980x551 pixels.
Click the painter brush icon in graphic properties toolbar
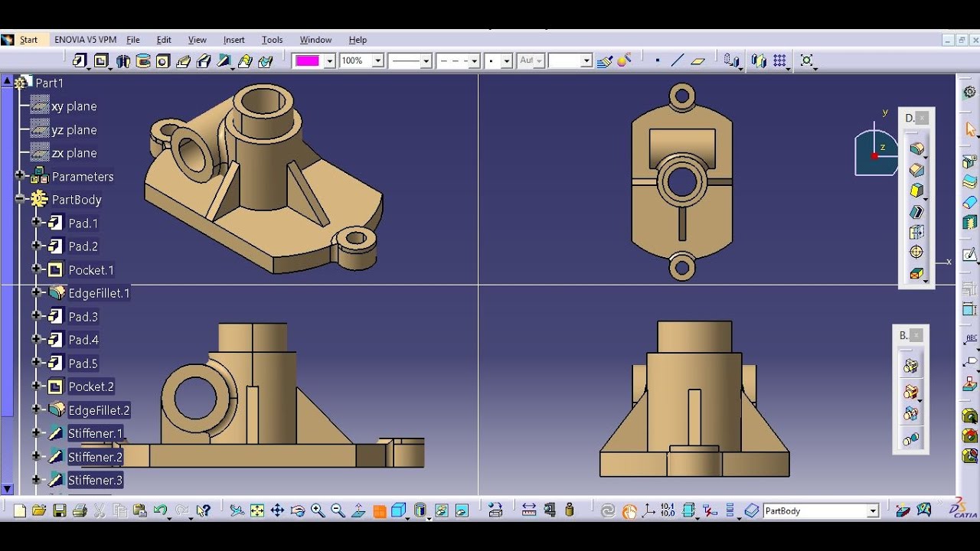coord(605,60)
